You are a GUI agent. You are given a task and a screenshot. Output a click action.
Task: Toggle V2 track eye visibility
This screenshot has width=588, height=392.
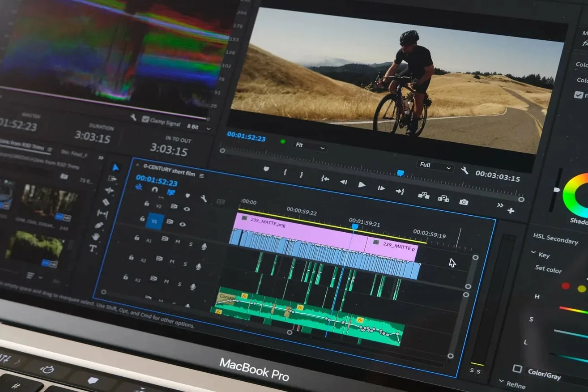pyautogui.click(x=187, y=209)
